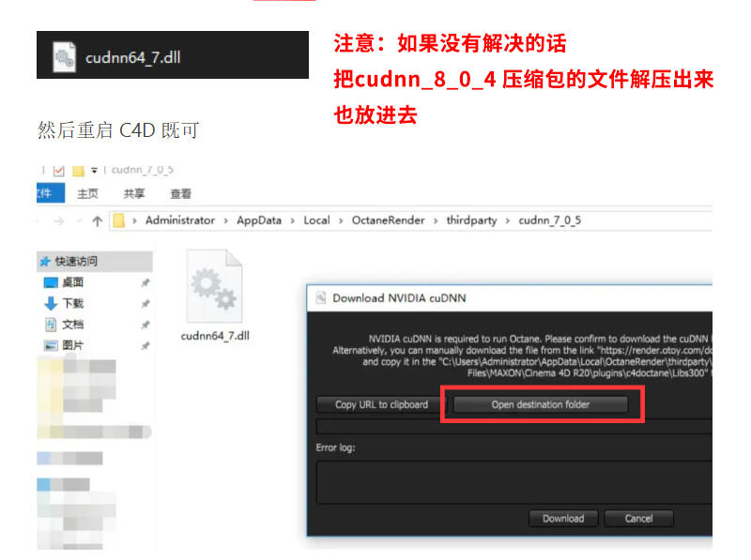Unpin 图片 using its pin icon
Screen dimensions: 751x560
146,346
